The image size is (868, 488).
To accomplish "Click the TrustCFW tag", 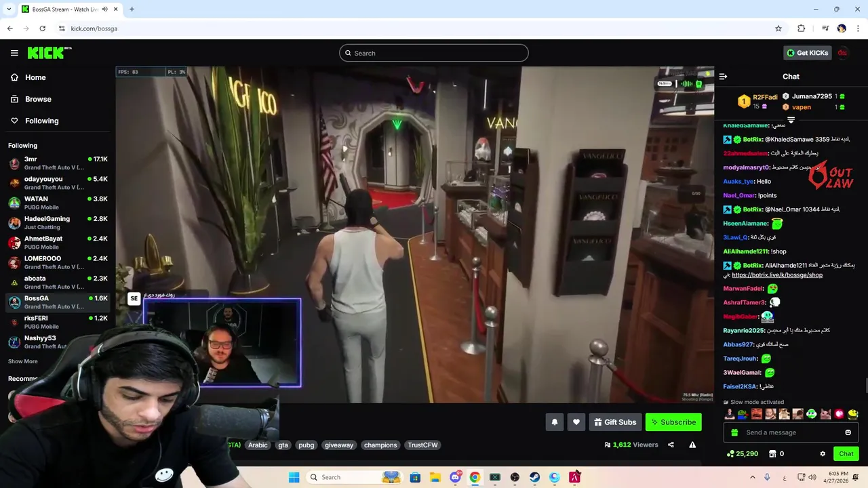I will pos(422,445).
